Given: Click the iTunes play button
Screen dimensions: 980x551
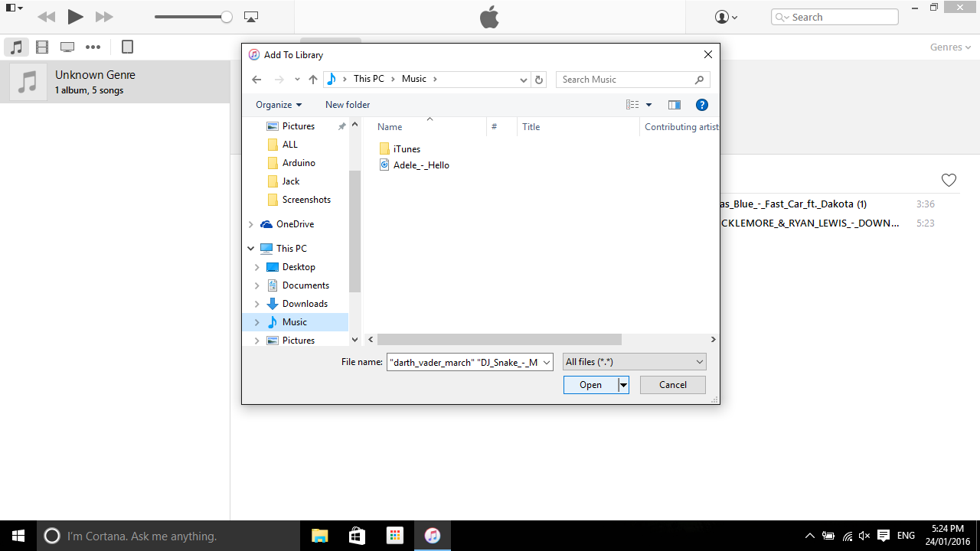Looking at the screenshot, I should pos(75,17).
